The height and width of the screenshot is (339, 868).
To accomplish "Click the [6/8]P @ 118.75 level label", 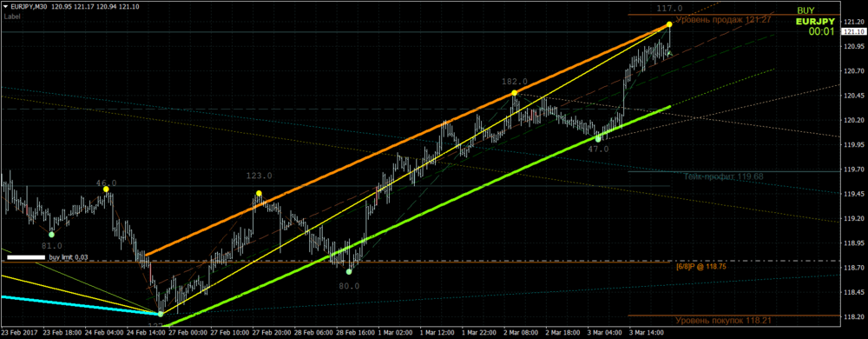I will pyautogui.click(x=700, y=267).
